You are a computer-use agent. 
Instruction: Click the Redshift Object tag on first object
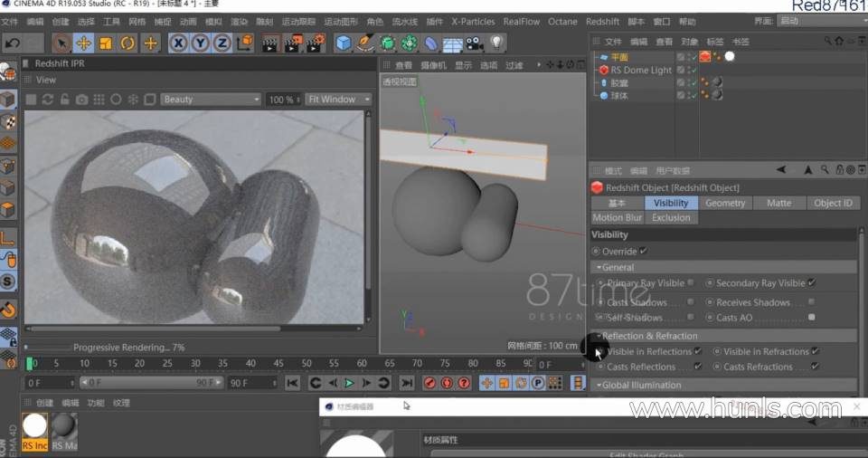pyautogui.click(x=704, y=56)
